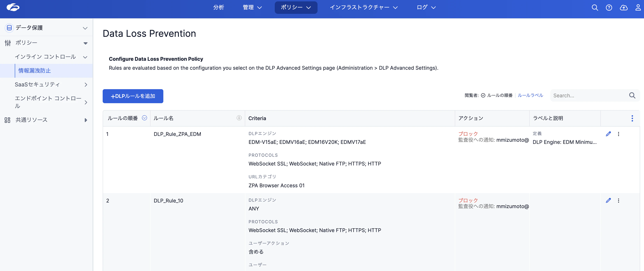Click Data Loss Prevention page heading
Screen dimensions: 644x271
(x=149, y=33)
